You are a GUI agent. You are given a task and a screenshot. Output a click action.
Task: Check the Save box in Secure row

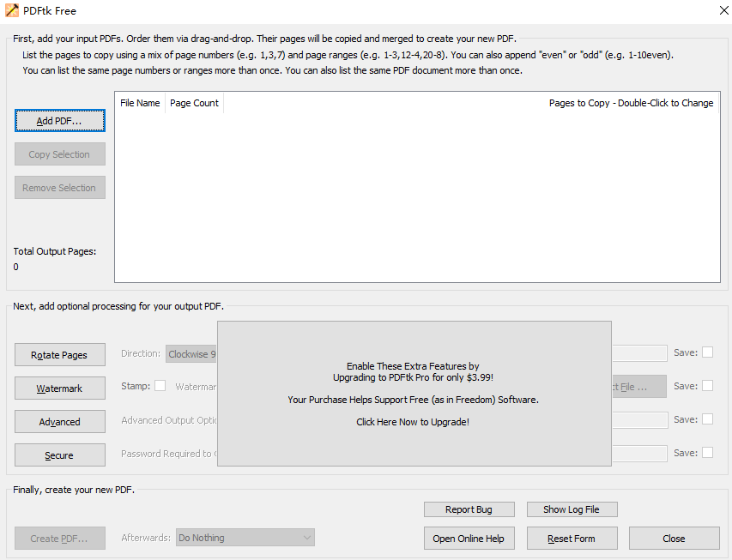707,453
